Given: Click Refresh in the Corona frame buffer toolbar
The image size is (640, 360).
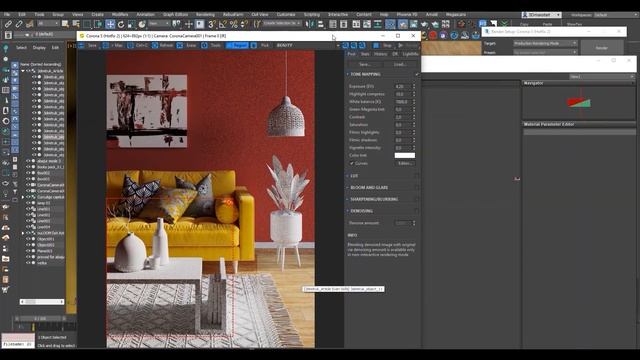Looking at the screenshot, I should [162, 45].
